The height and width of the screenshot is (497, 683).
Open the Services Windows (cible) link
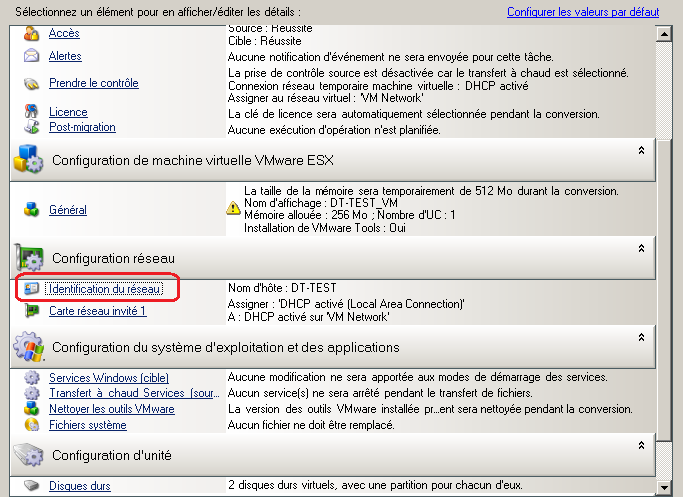(109, 378)
